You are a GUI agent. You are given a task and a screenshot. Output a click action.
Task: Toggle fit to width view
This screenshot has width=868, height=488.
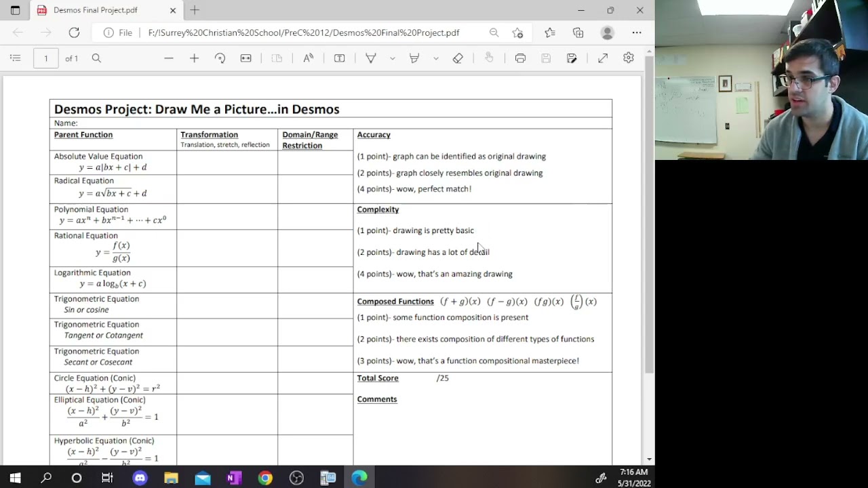point(245,58)
